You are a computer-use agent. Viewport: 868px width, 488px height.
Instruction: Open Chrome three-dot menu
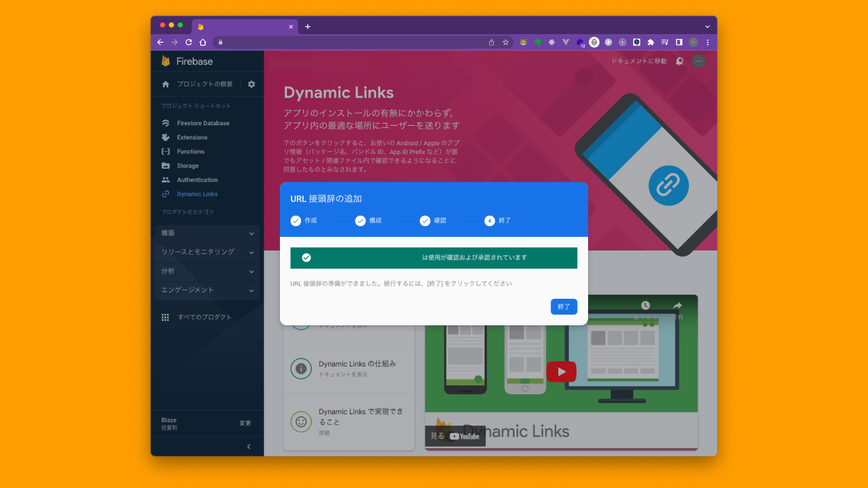point(707,42)
